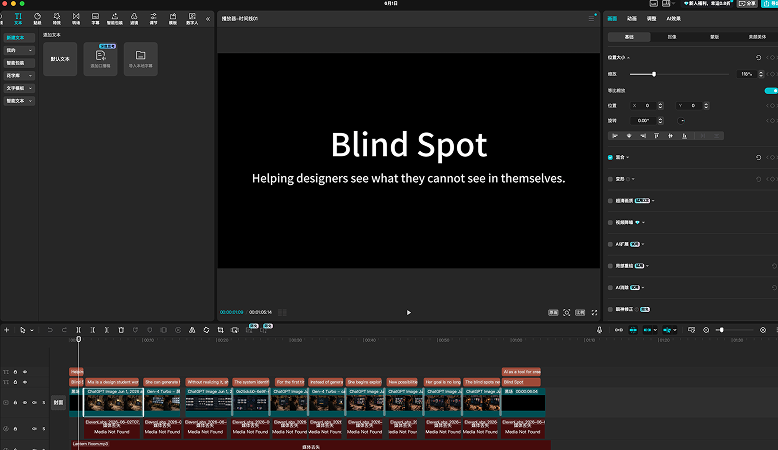Toggle the 等比缩放 uniform scale switch
Image resolution: width=778 pixels, height=450 pixels.
772,91
